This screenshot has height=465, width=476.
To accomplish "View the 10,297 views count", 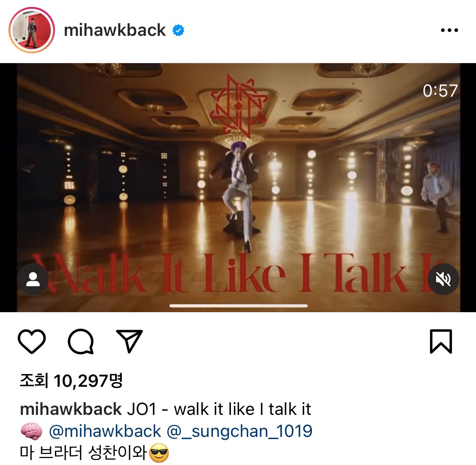I will pos(71,381).
